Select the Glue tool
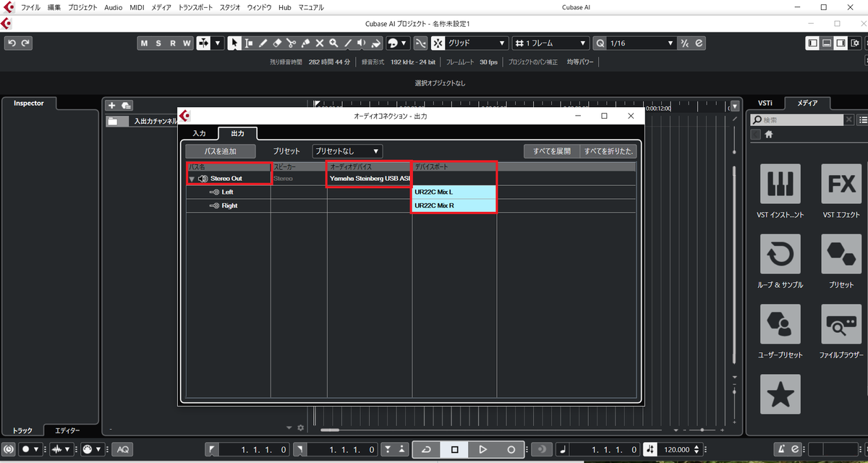 coord(305,43)
